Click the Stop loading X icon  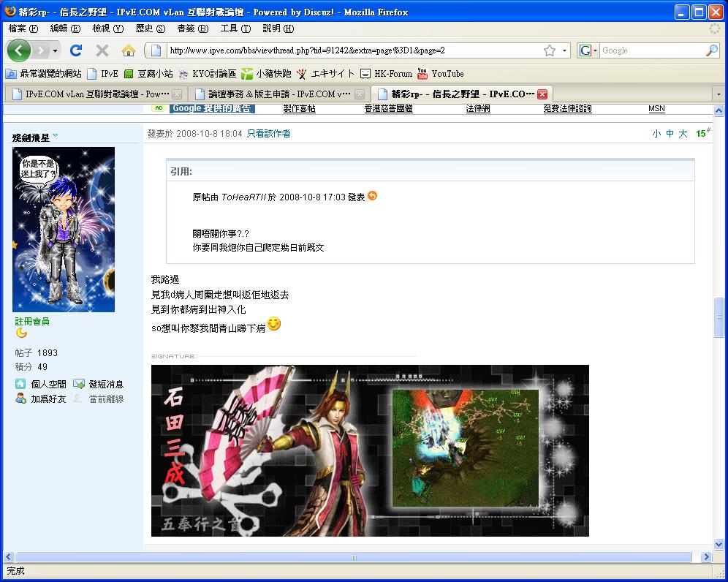102,50
